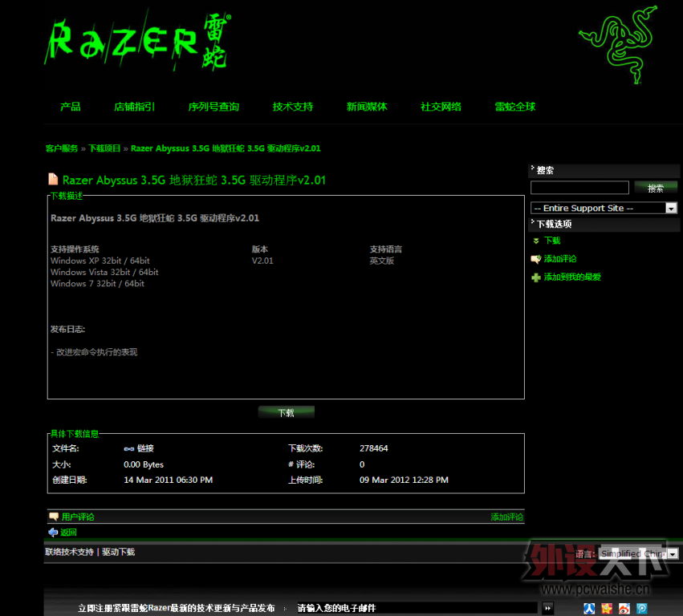
Task: Open the 新闻媒体 menu
Action: coord(367,107)
